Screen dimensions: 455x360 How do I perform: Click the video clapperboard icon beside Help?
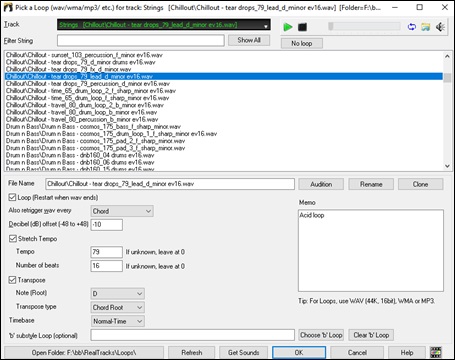click(x=436, y=352)
